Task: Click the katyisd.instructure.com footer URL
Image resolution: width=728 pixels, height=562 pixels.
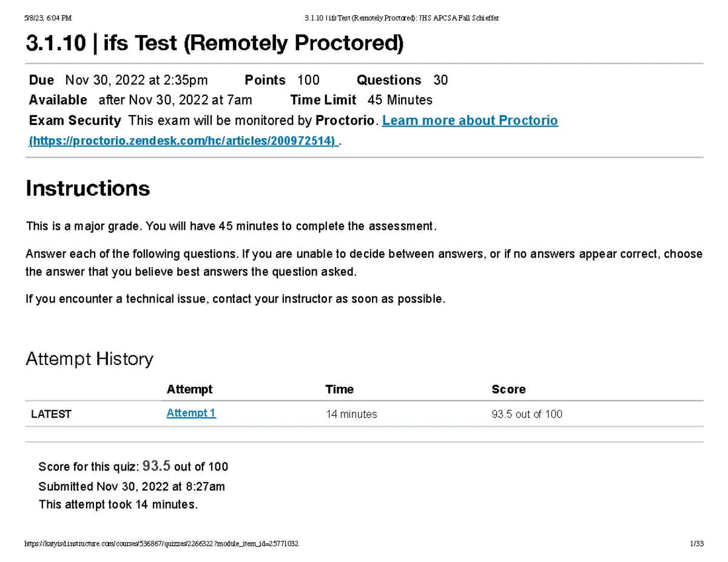Action: tap(161, 544)
